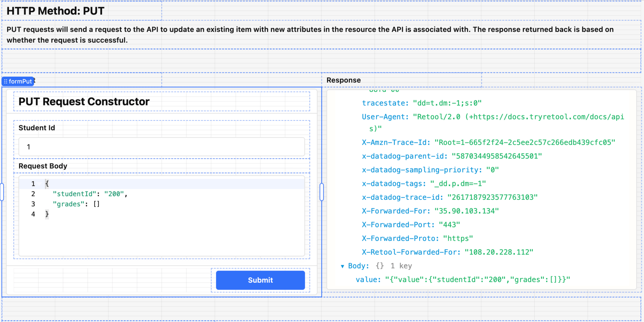Click the right resize handle of the form
This screenshot has width=644, height=322.
tap(322, 192)
